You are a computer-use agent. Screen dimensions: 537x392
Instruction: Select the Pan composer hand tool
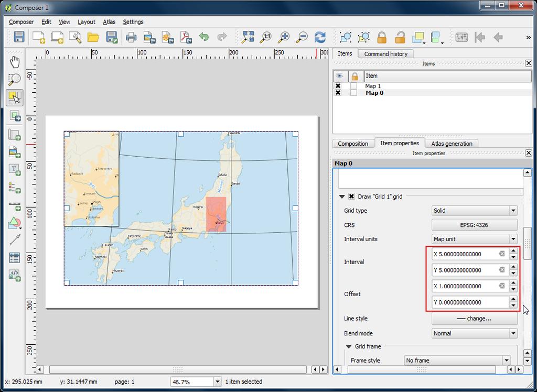coord(15,62)
